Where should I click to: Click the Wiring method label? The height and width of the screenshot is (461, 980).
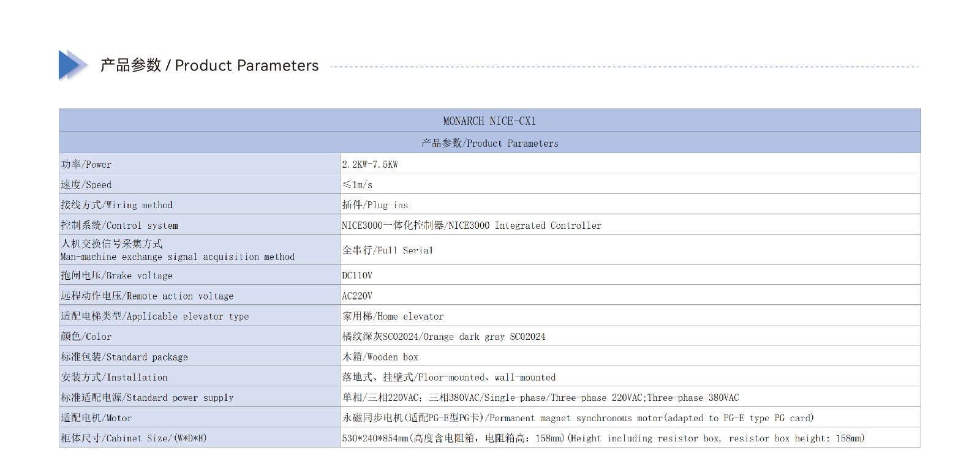[117, 205]
